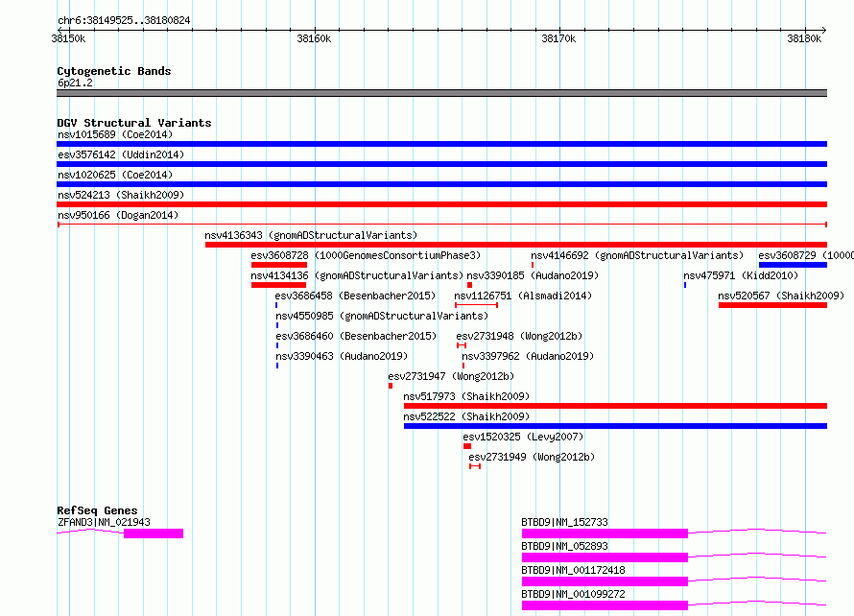Click the red bar of nsv520567 (Shaikh2009)
The width and height of the screenshot is (854, 616).
click(x=772, y=305)
